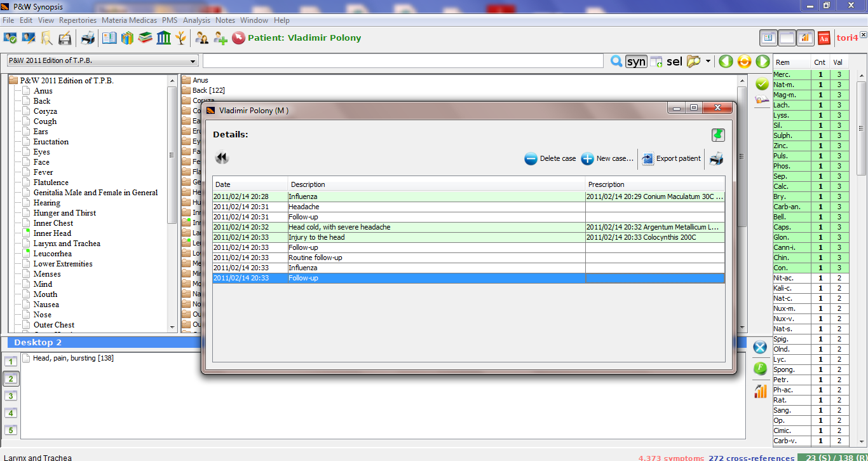868x461 pixels.
Task: Open dropdown arrow beside folder search icon
Action: [x=708, y=62]
